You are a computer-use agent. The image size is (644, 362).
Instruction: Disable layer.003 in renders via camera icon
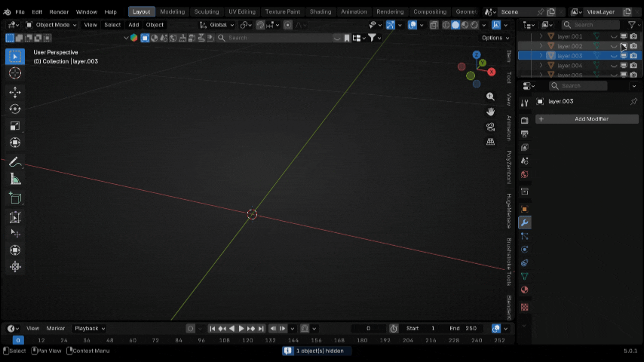click(633, 56)
